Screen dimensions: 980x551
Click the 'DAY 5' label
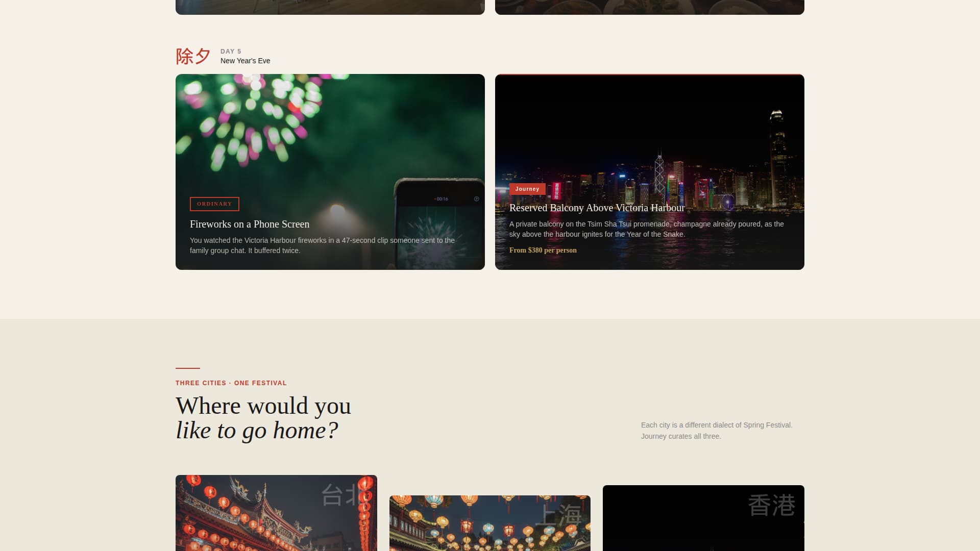(x=231, y=52)
